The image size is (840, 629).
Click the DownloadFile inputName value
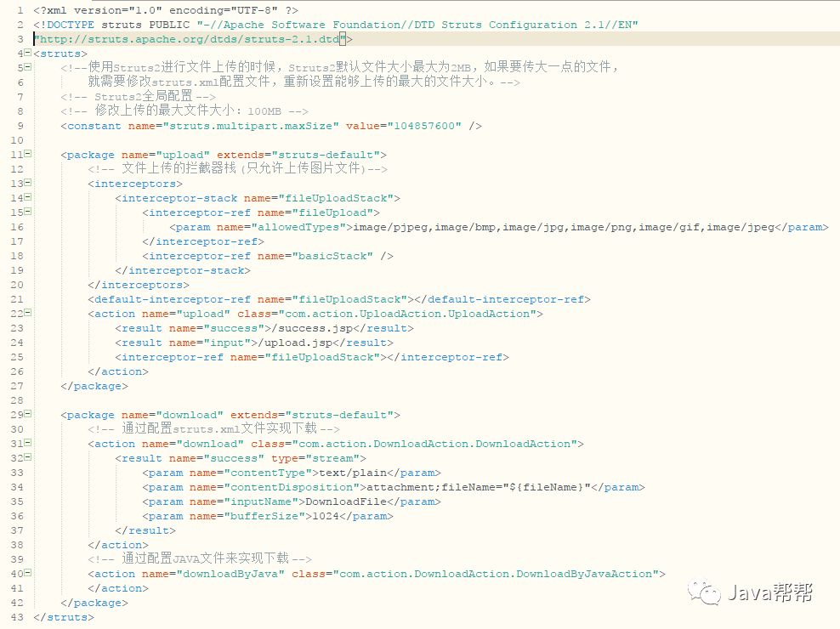[346, 502]
